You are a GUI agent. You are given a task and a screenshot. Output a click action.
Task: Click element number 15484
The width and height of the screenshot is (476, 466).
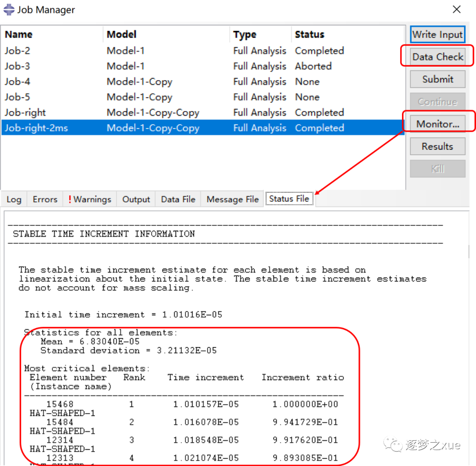(60, 422)
